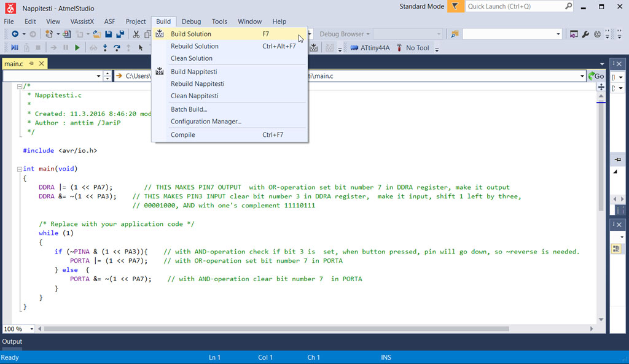Click the No Tool programmer button
The image size is (629, 364).
tap(412, 48)
